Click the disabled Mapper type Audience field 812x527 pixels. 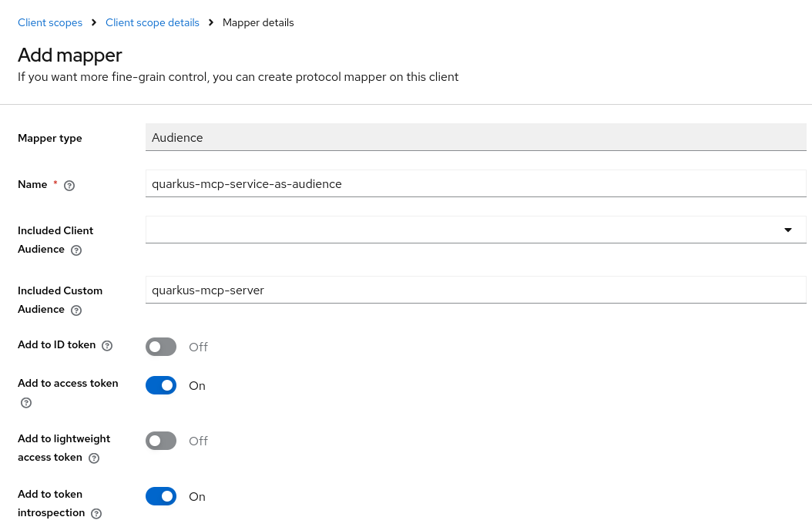pyautogui.click(x=475, y=138)
